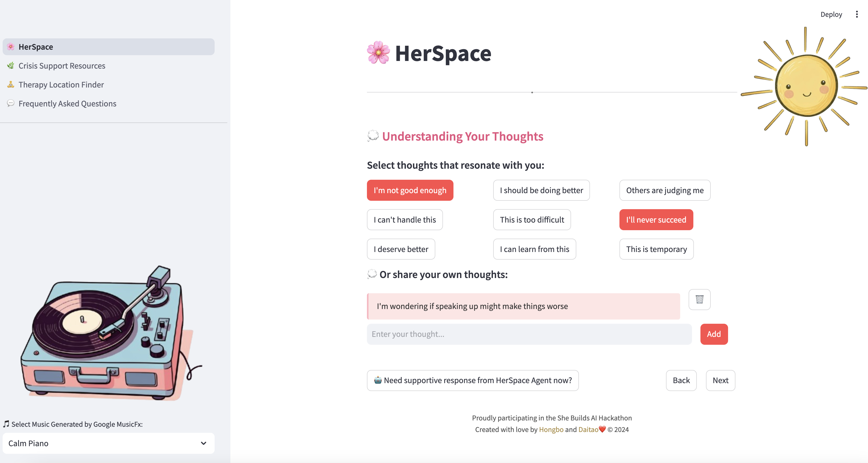Open the Hongbo creator link
This screenshot has width=868, height=463.
[551, 429]
